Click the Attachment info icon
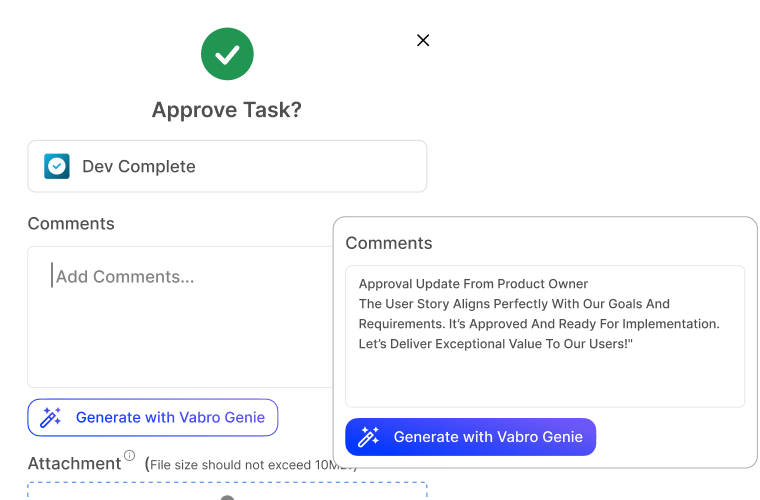Viewport: 760px width, 500px height. click(x=129, y=457)
